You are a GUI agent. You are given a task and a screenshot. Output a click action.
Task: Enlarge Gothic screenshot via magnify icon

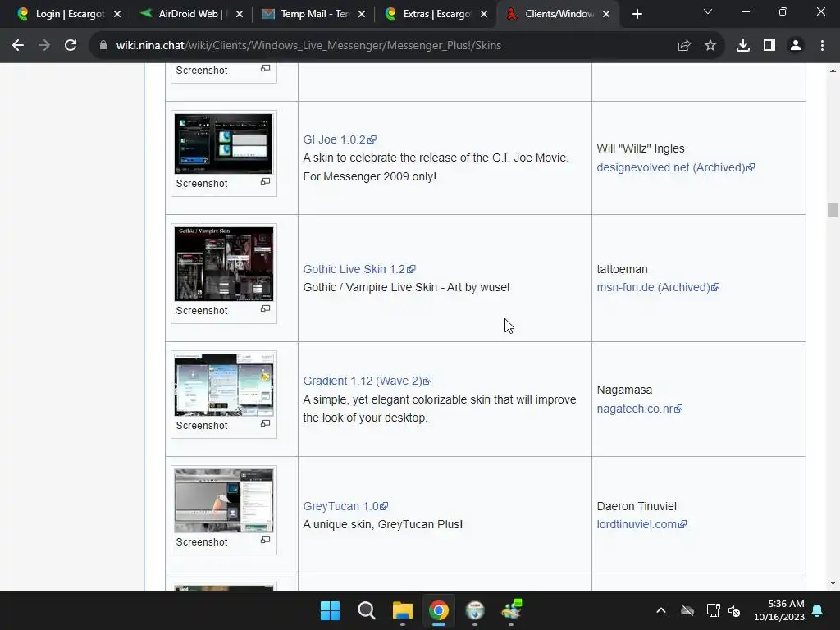pyautogui.click(x=265, y=309)
